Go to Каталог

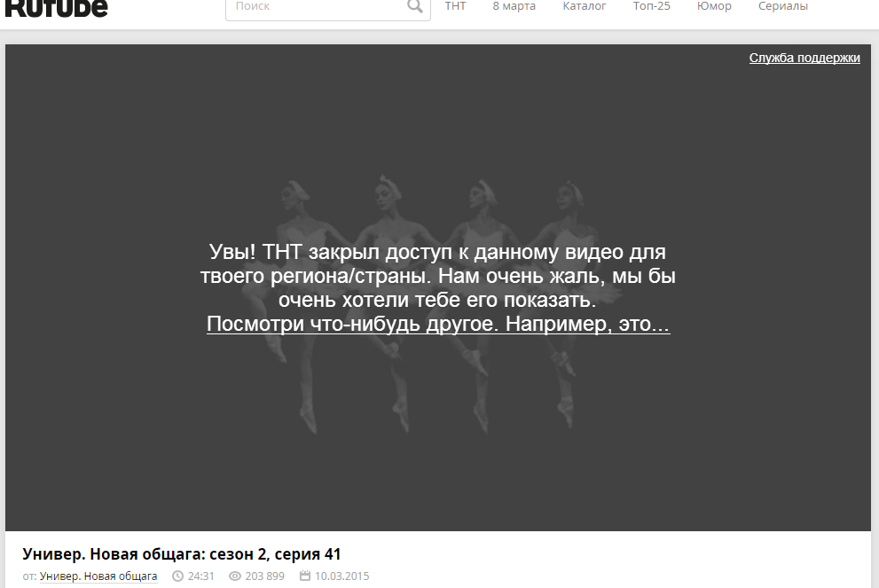coord(585,6)
